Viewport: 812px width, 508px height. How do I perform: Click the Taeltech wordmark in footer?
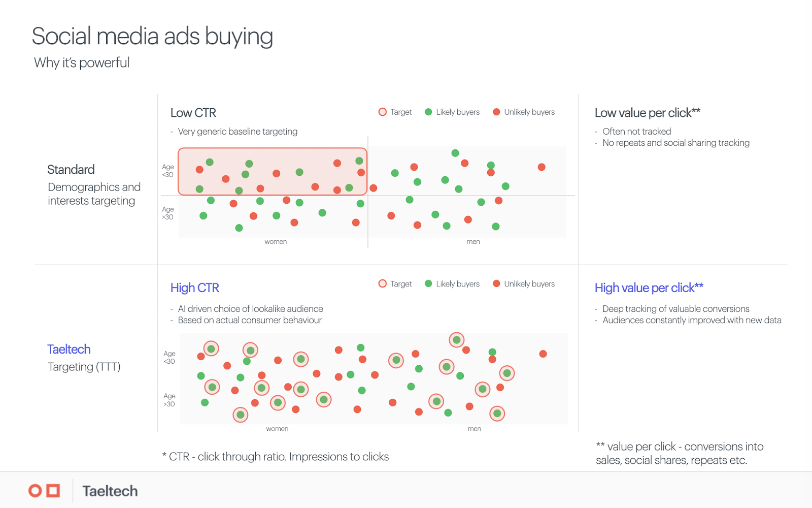tap(110, 491)
